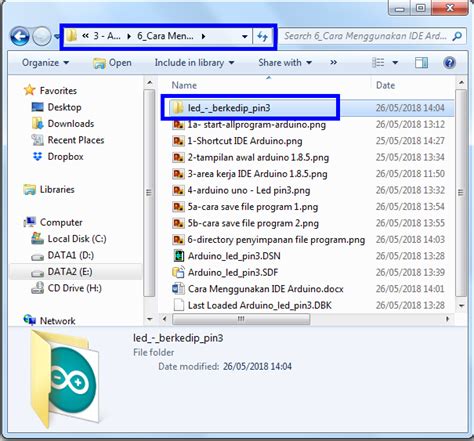
Task: Select 6-directory penyimpanan file program.png
Action: pyautogui.click(x=276, y=240)
